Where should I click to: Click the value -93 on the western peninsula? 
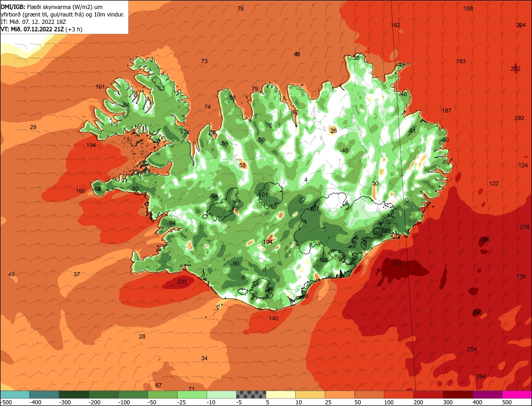point(135,189)
